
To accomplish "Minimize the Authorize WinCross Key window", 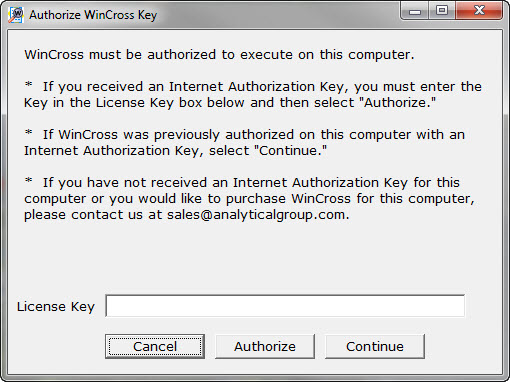I will 415,11.
